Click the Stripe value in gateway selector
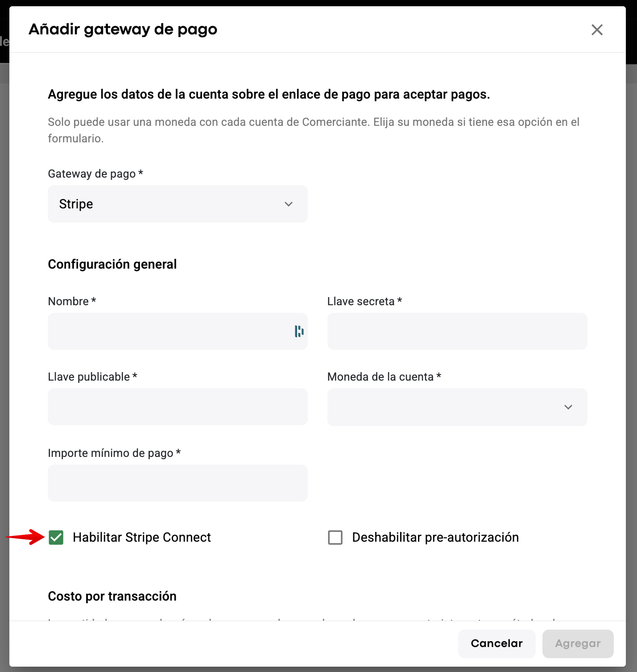637x672 pixels. pyautogui.click(x=76, y=204)
